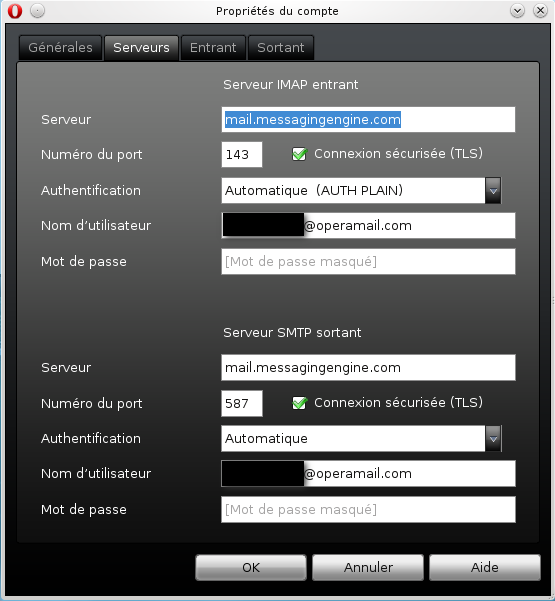Close the Propriétés du compte dialog
Viewport: 555px width, 601px height.
pyautogui.click(x=540, y=10)
